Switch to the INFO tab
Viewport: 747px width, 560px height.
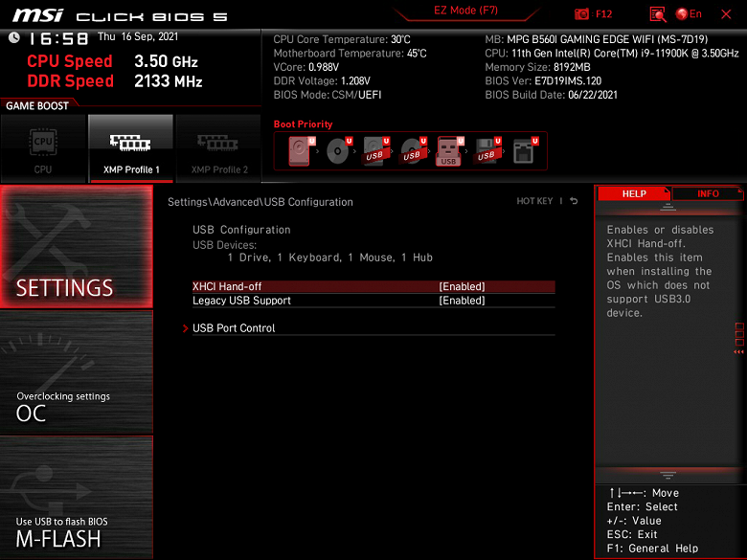click(708, 193)
